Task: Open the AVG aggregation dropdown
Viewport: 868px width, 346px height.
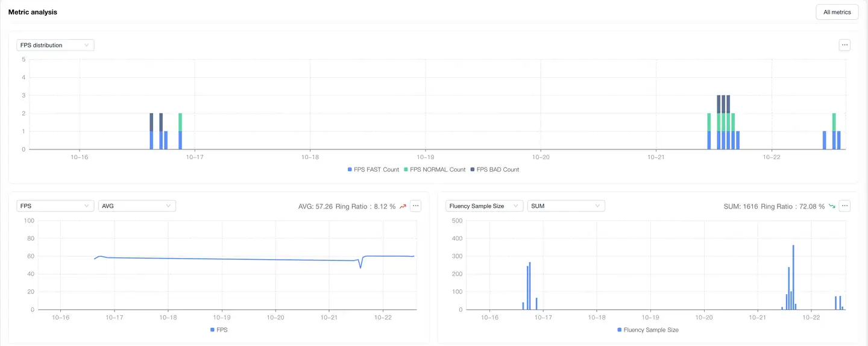Action: point(137,206)
